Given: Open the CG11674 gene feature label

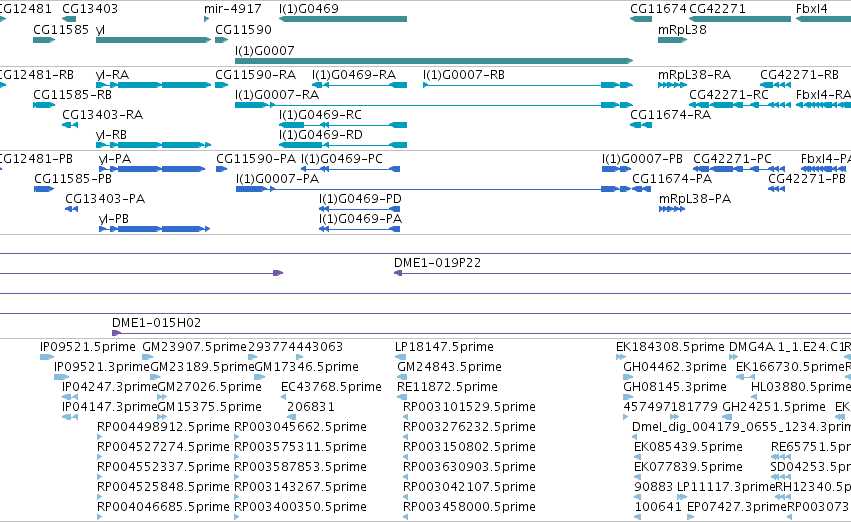Looking at the screenshot, I should [x=658, y=9].
